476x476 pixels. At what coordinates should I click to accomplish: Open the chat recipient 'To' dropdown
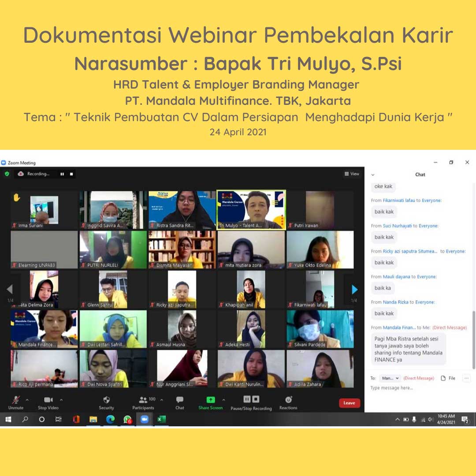coord(390,378)
